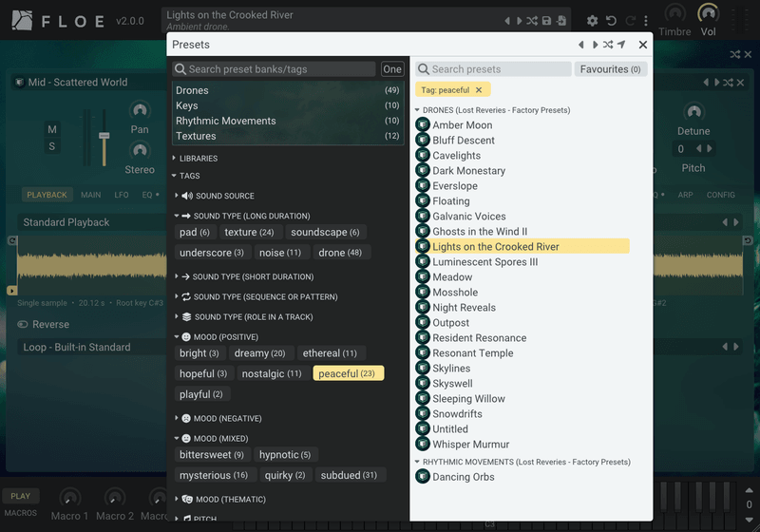This screenshot has width=760, height=532.
Task: Open the three-dot options menu
Action: tap(646, 21)
